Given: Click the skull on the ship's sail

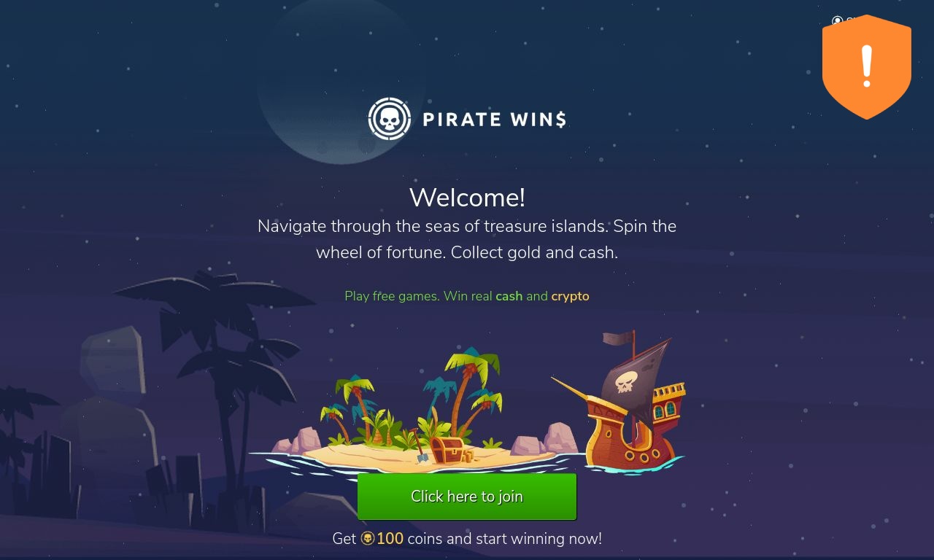Looking at the screenshot, I should [x=625, y=382].
